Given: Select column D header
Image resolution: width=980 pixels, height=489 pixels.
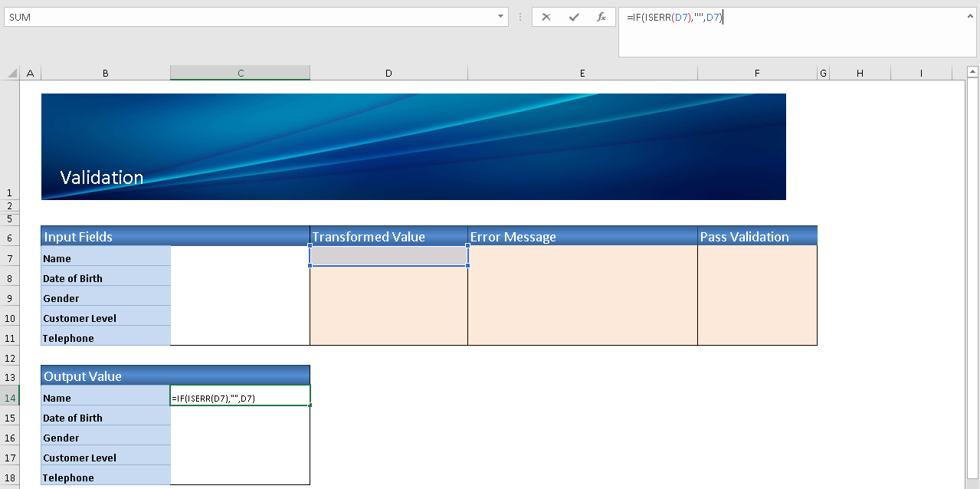Looking at the screenshot, I should [388, 73].
